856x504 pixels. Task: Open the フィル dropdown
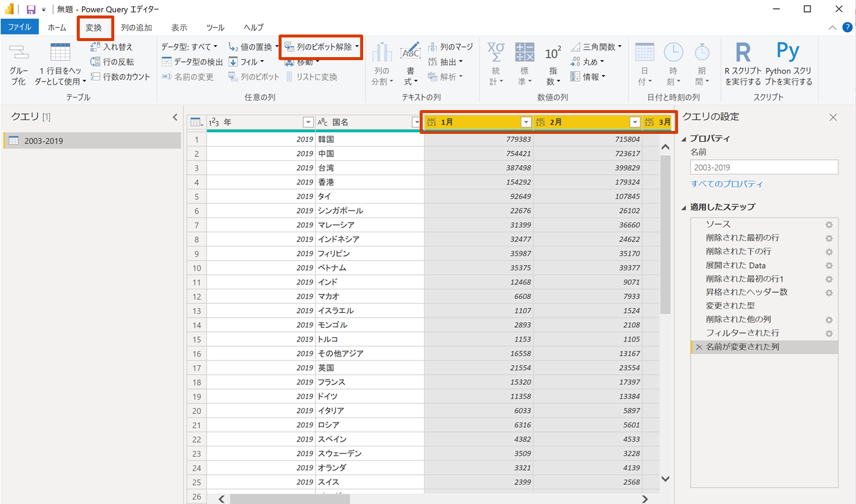tap(246, 61)
